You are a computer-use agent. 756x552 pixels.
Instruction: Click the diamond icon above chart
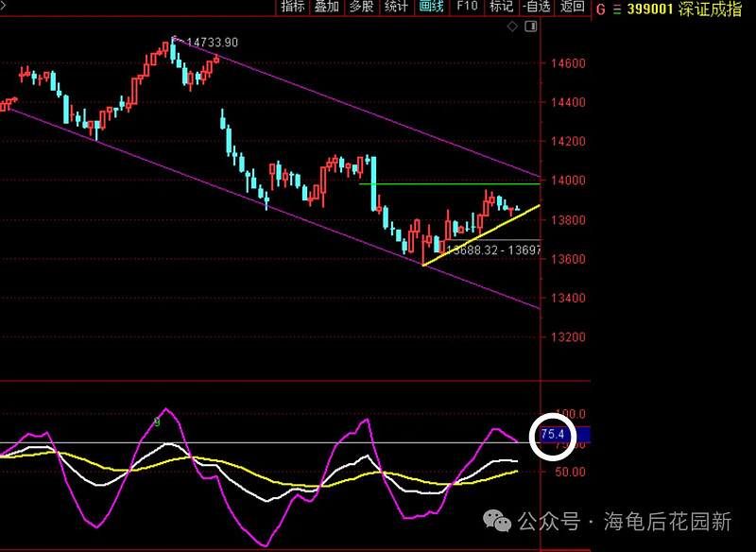click(x=512, y=26)
